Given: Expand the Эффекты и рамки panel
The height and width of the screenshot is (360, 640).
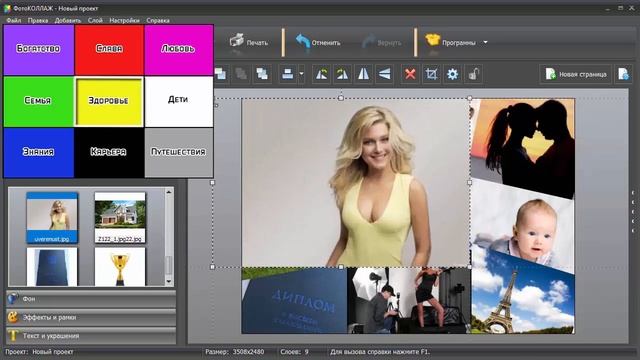Looking at the screenshot, I should [91, 317].
